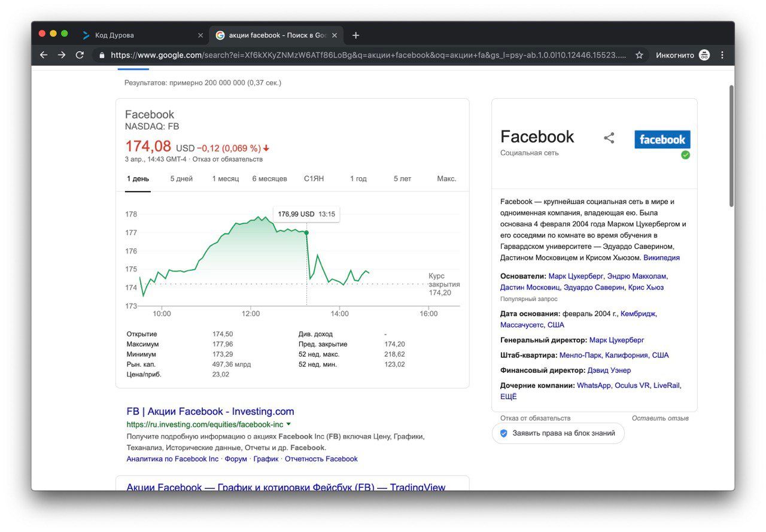
Task: Open the FB Акции Facebook Investing.com result
Action: (210, 412)
